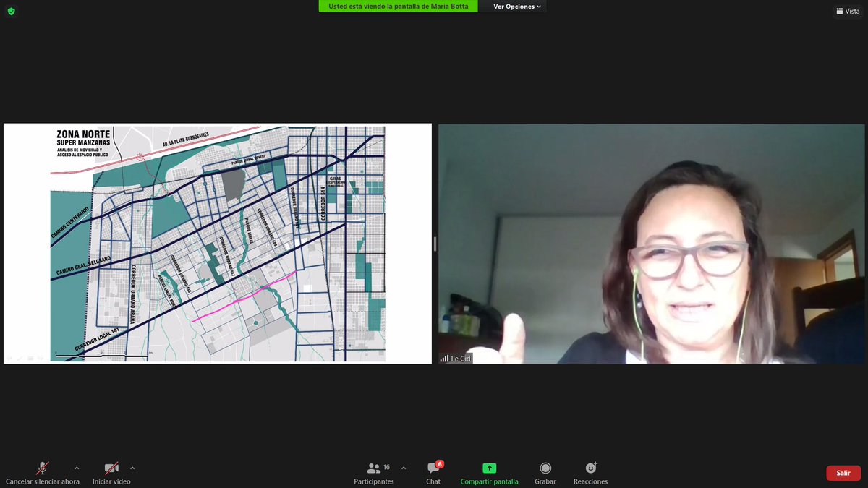The width and height of the screenshot is (868, 488).
Task: Expand the arrow beside Participantes
Action: point(404,468)
